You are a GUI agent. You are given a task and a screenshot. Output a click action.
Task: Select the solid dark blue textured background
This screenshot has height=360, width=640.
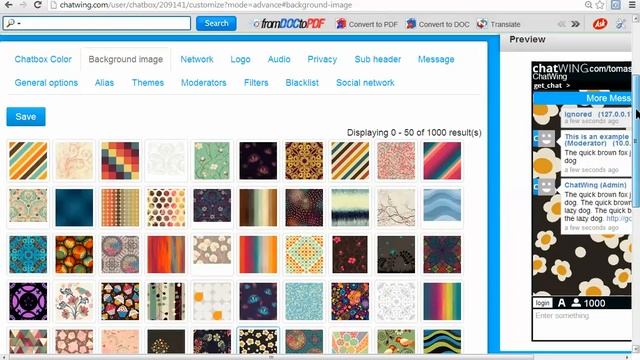(74, 207)
